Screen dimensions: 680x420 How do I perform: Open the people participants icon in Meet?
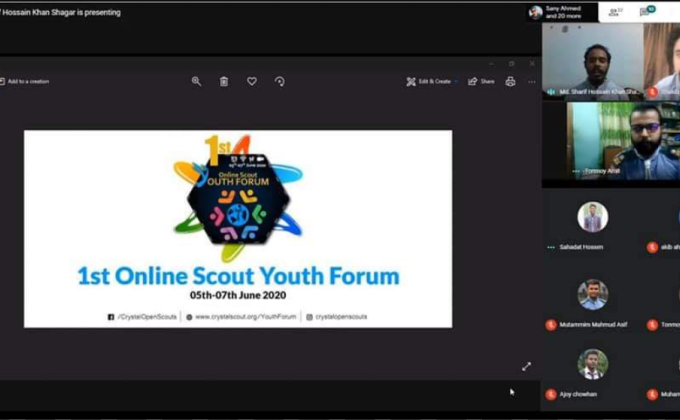click(615, 12)
